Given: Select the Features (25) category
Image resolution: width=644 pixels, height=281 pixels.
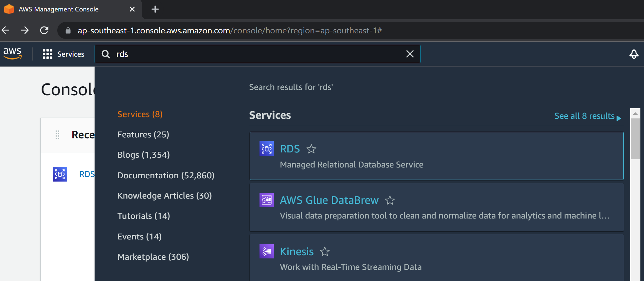Looking at the screenshot, I should tap(143, 134).
